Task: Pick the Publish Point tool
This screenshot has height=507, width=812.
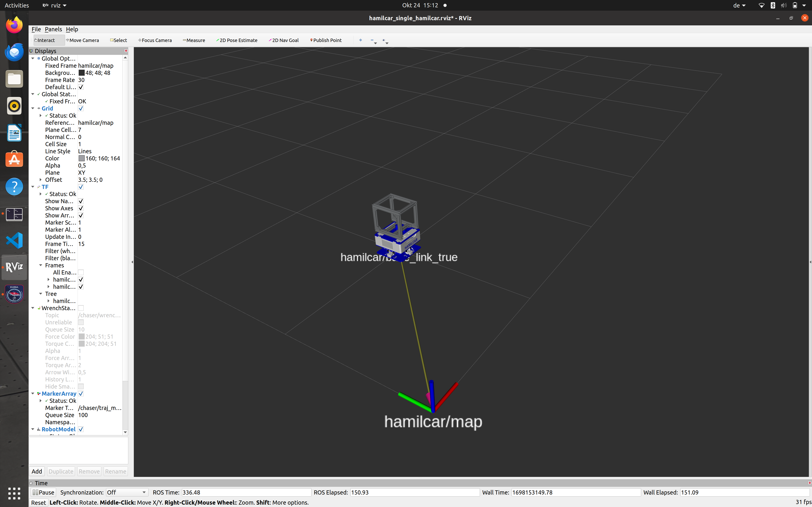Action: point(326,40)
